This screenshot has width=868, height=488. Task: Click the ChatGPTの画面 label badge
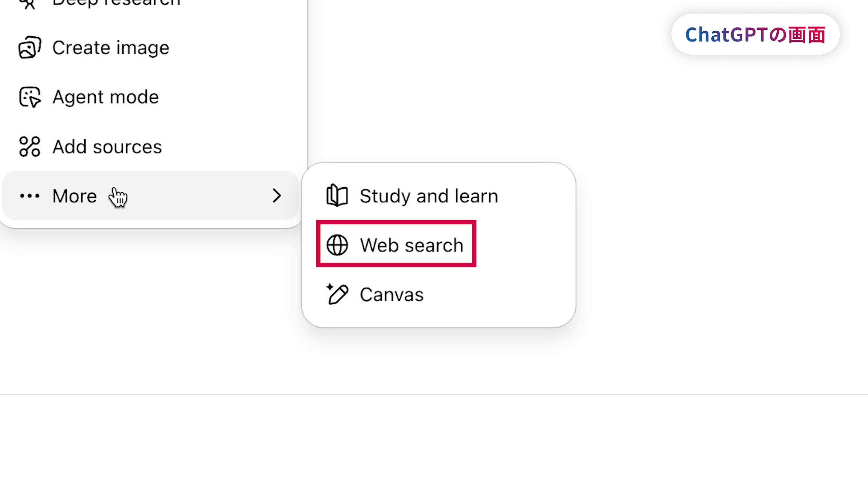click(755, 34)
